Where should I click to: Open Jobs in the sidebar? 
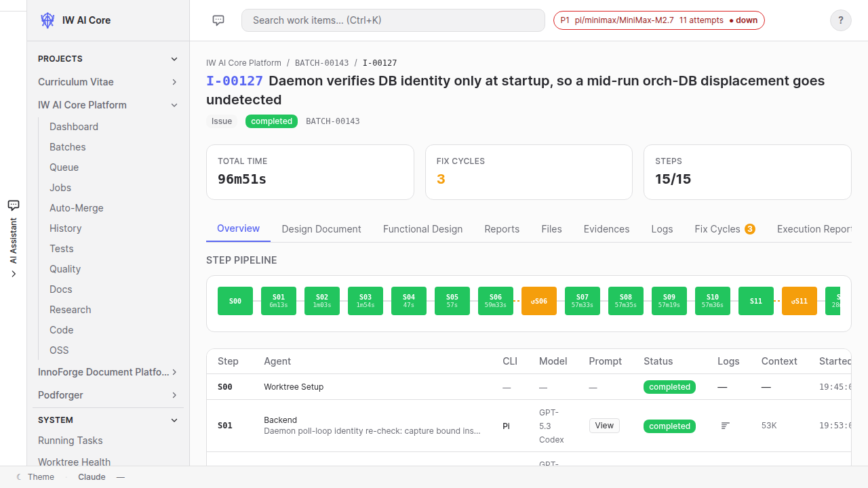tap(60, 188)
